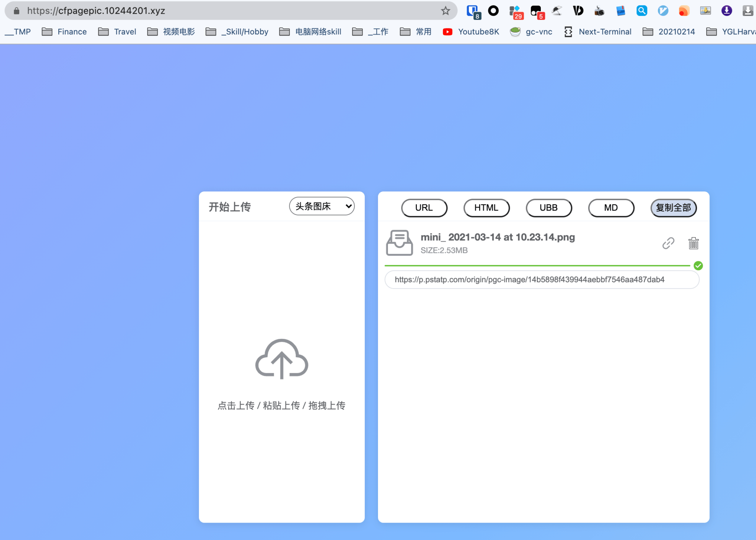Select the p.pstatp.com image URL field
756x540 pixels.
pyautogui.click(x=541, y=280)
